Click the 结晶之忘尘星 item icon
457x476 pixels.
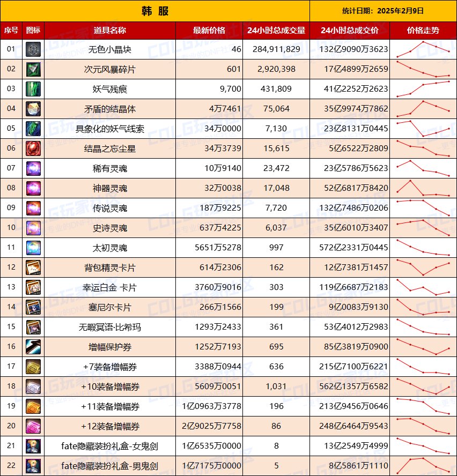(33, 148)
